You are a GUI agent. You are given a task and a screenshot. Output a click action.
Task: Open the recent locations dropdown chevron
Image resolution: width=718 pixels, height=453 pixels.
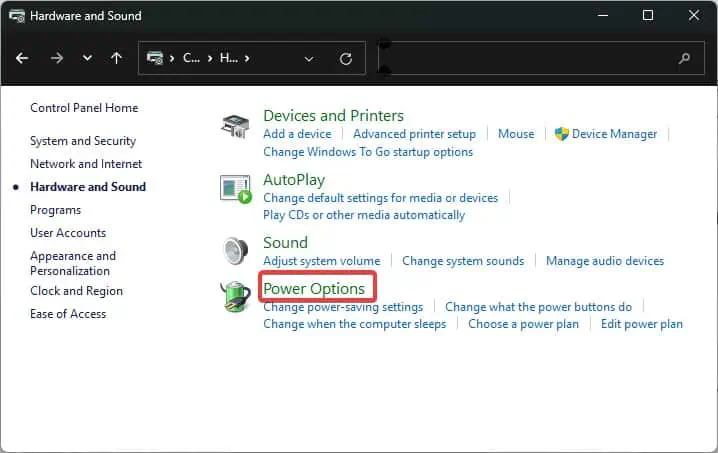(x=87, y=58)
